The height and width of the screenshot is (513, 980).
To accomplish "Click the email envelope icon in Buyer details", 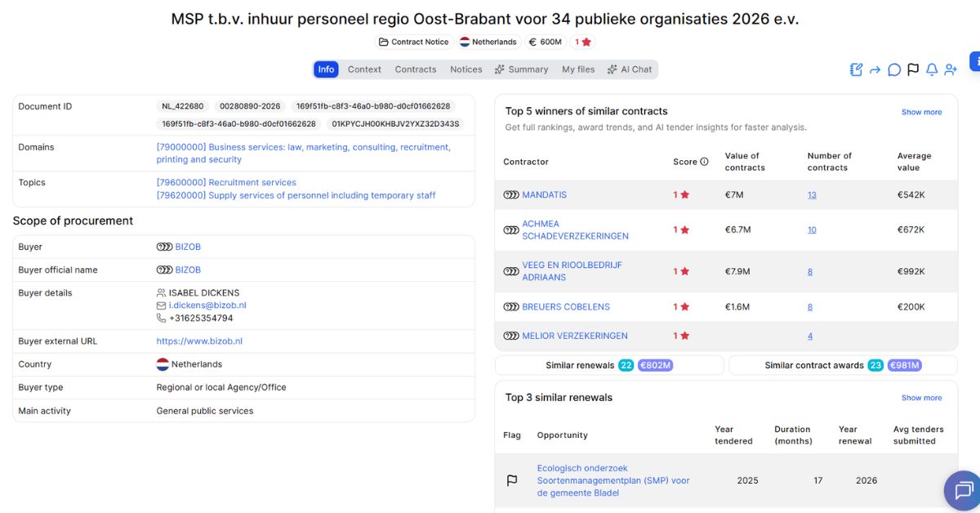I will (161, 306).
